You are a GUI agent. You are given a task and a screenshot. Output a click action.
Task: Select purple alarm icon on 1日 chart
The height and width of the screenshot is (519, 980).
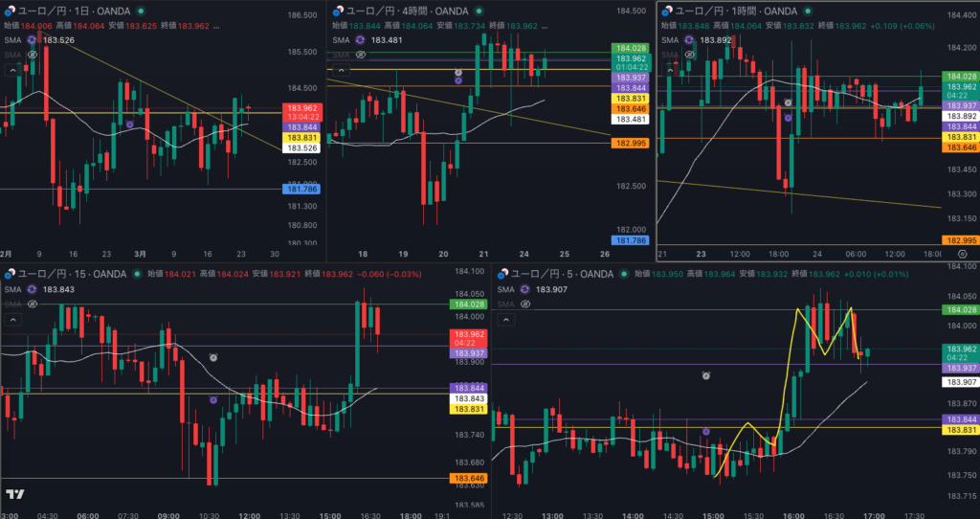(x=129, y=124)
